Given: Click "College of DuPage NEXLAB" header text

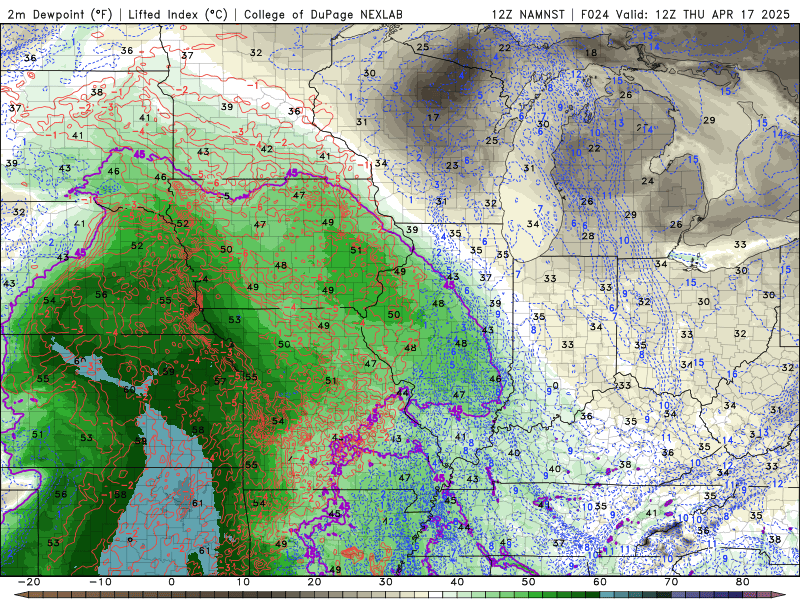Looking at the screenshot, I should click(x=323, y=15).
